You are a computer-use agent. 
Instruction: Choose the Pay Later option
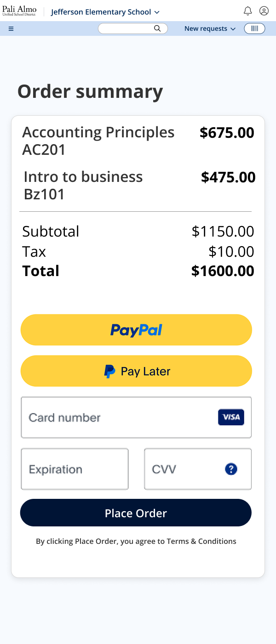tap(136, 371)
